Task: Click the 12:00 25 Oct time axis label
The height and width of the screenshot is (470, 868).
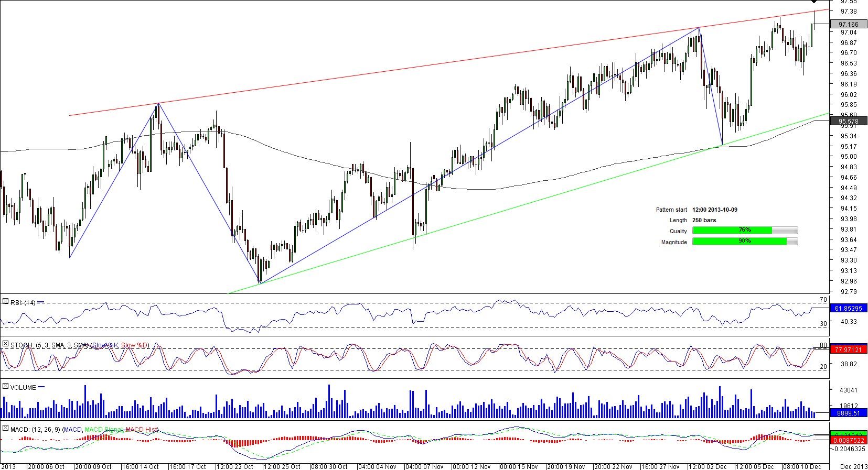Action: coord(282,466)
